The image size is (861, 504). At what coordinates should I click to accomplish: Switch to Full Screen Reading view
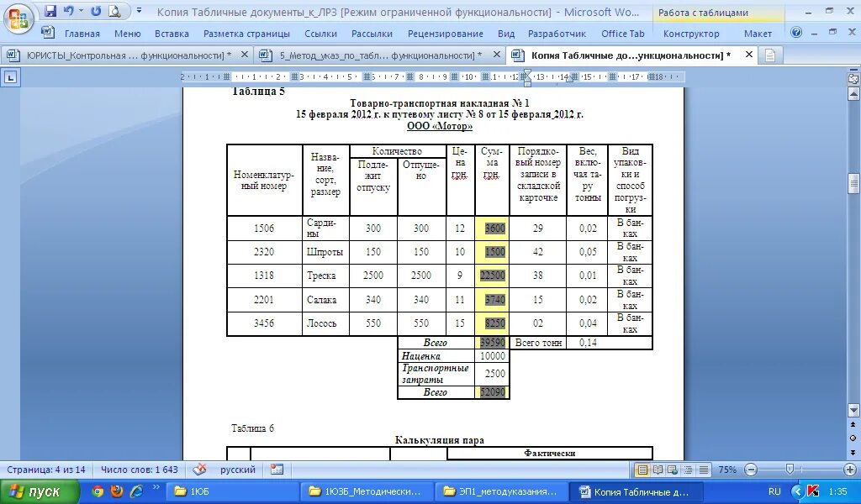click(658, 470)
